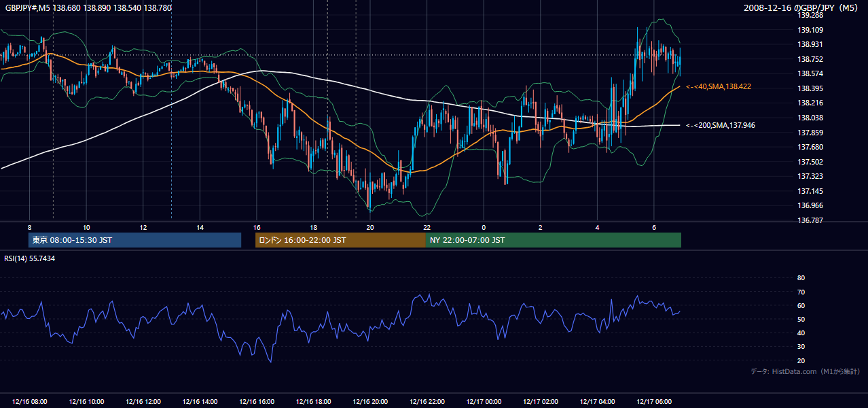Click RSI scale value 30
Image resolution: width=868 pixels, height=408 pixels.
click(801, 347)
